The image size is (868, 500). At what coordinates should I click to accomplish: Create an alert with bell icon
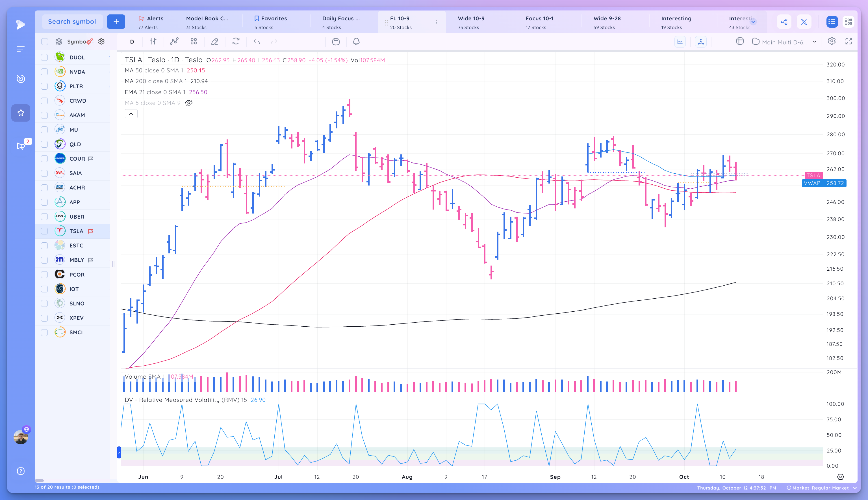coord(357,42)
